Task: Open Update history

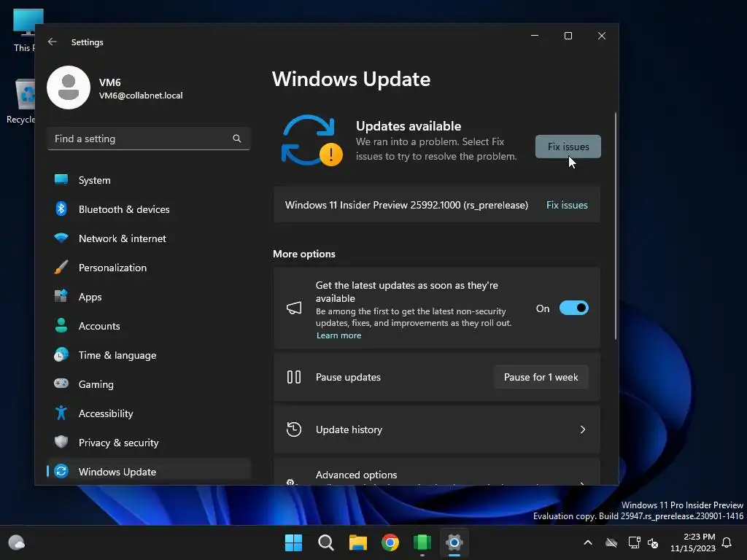Action: pyautogui.click(x=436, y=429)
